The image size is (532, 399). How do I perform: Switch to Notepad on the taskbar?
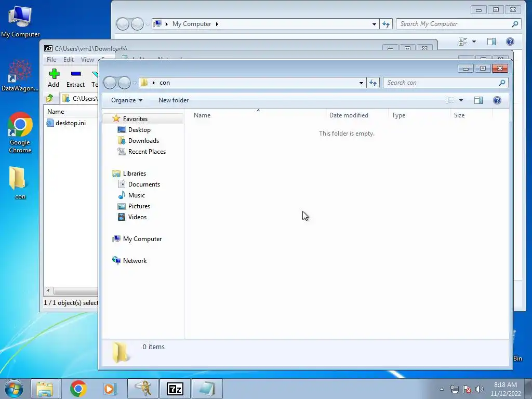click(207, 389)
